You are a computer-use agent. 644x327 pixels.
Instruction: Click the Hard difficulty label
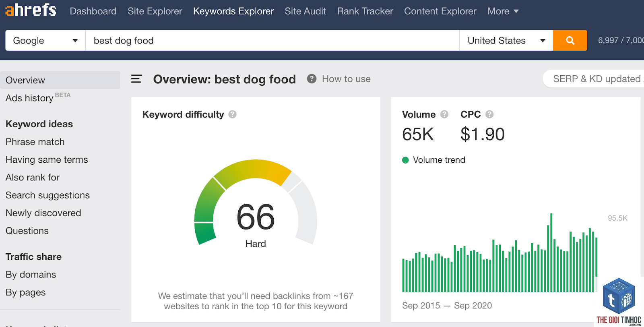click(x=256, y=244)
